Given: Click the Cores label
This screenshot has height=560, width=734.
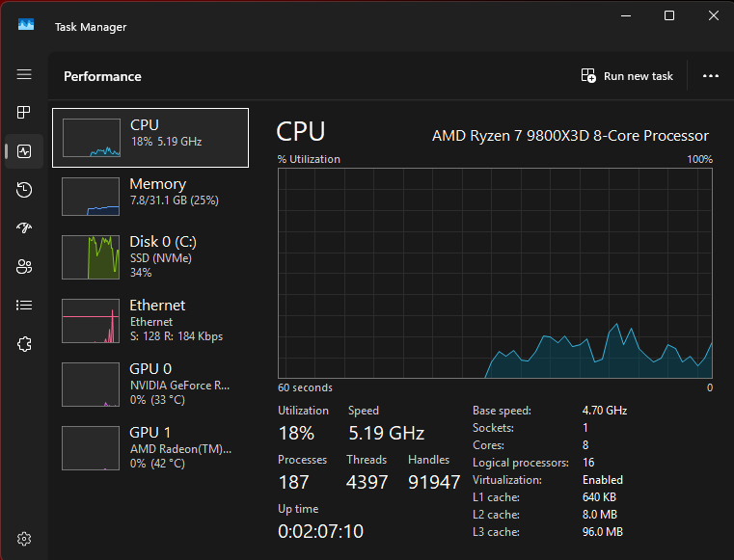Looking at the screenshot, I should (x=488, y=445).
